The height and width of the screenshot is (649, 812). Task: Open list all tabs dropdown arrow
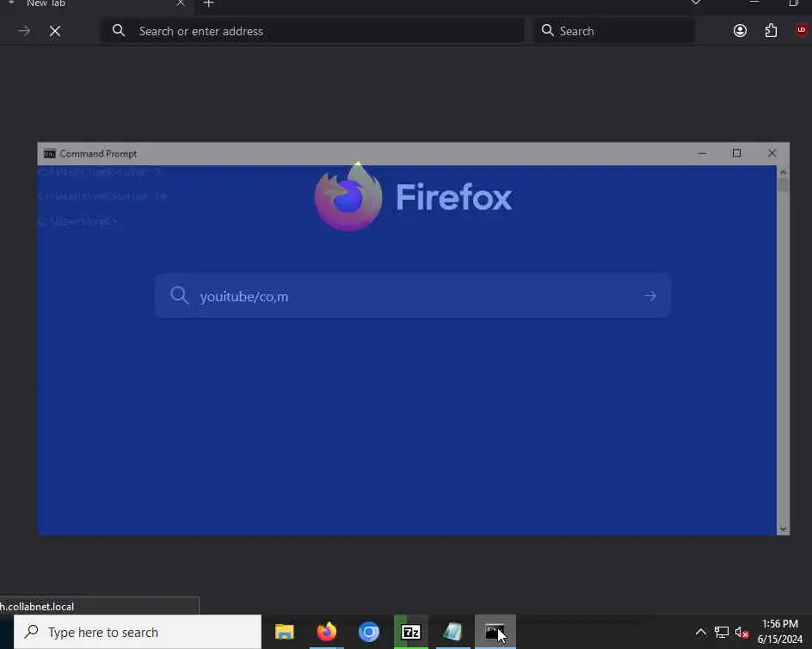696,3
